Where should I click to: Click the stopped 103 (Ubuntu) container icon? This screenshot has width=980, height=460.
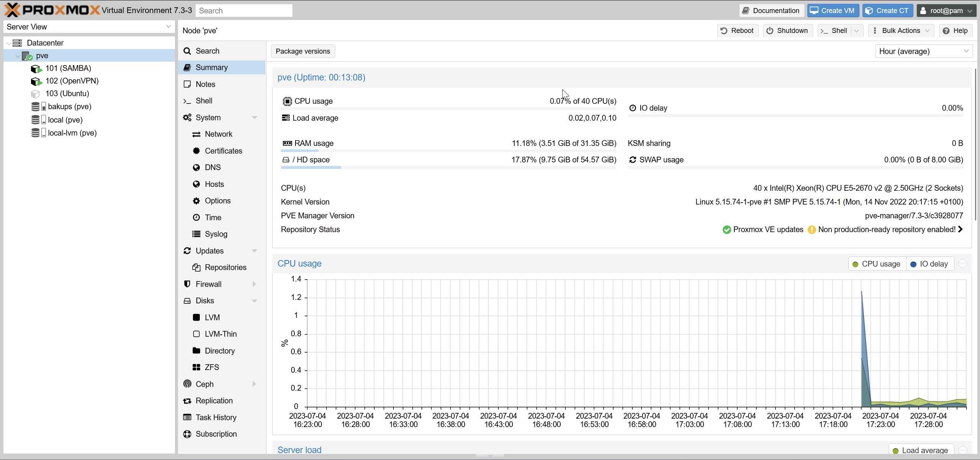tap(35, 94)
